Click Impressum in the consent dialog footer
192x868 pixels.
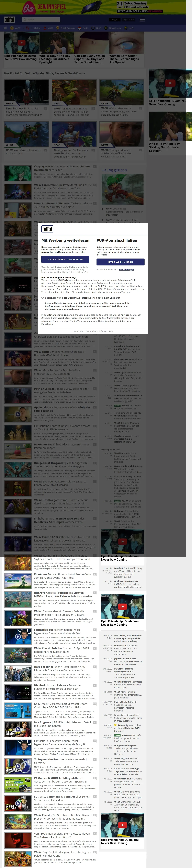[x=78, y=331]
